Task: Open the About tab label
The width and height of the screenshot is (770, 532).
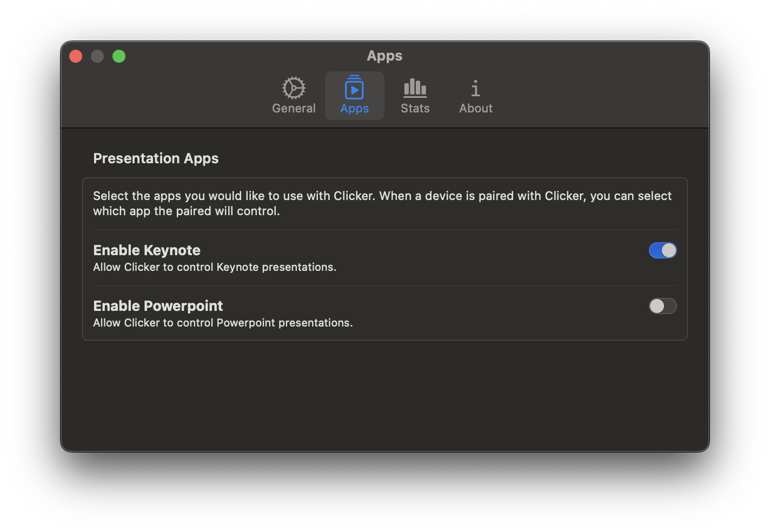Action: click(x=475, y=109)
